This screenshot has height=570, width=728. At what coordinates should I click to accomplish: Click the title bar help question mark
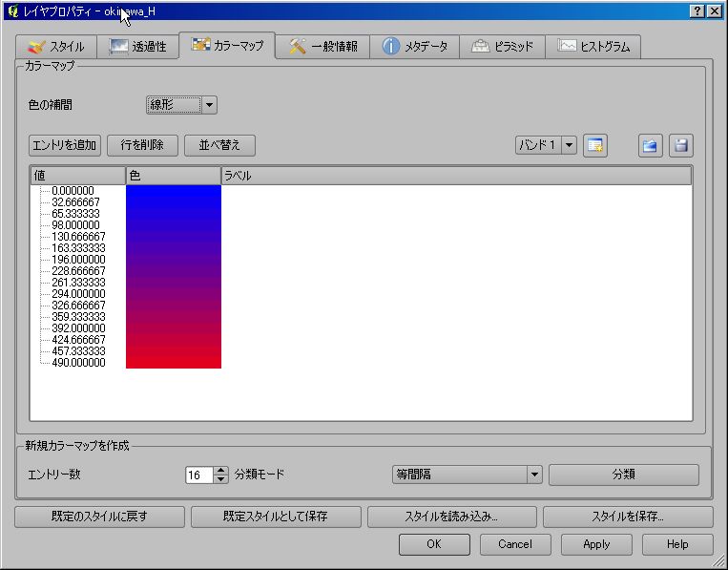(x=697, y=11)
